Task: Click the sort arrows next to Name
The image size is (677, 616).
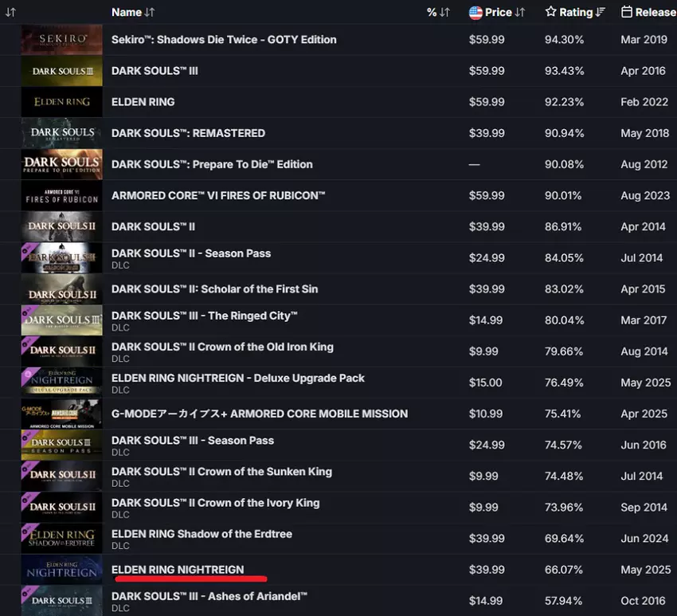Action: coord(150,12)
